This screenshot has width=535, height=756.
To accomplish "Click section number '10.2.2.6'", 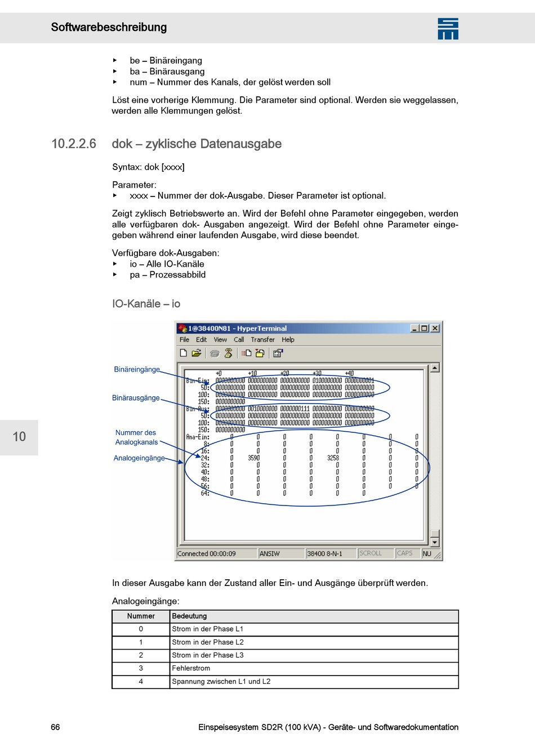I will [x=74, y=144].
